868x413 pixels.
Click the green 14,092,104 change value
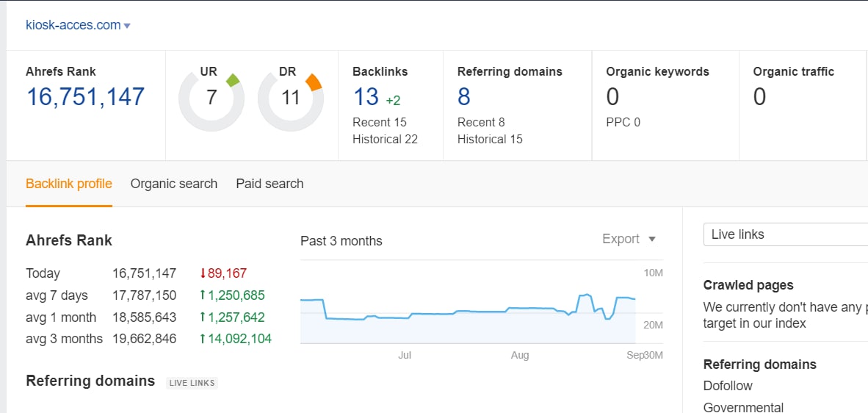point(235,338)
